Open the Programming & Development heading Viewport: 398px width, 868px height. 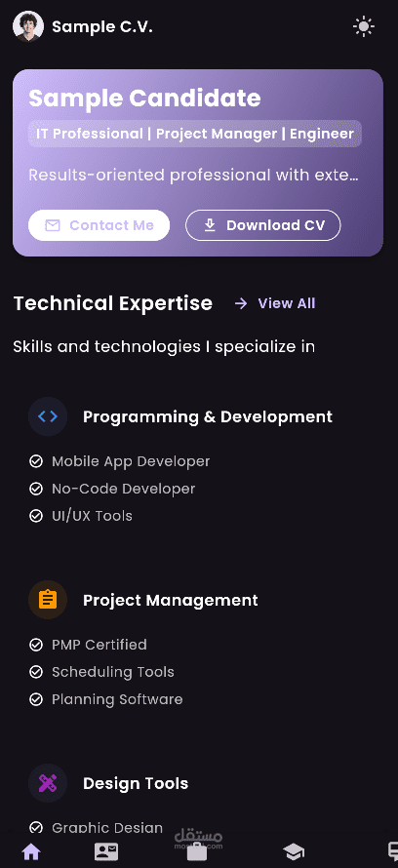[x=208, y=416]
